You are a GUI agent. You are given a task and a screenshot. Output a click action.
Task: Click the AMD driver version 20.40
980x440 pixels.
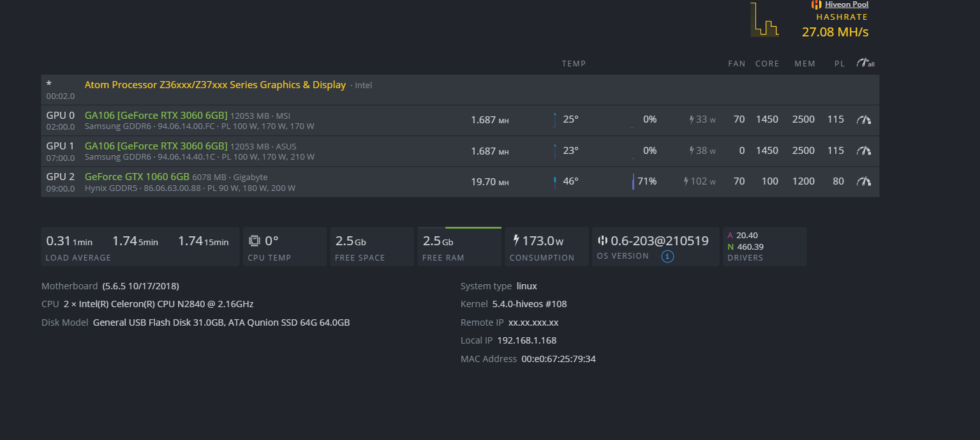(x=747, y=235)
